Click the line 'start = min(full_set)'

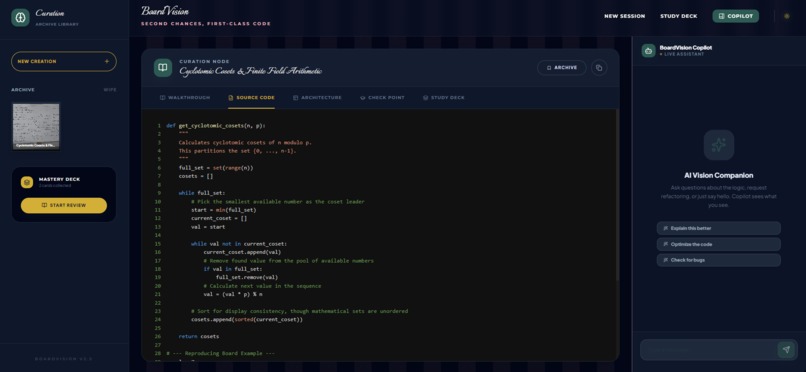tap(224, 210)
